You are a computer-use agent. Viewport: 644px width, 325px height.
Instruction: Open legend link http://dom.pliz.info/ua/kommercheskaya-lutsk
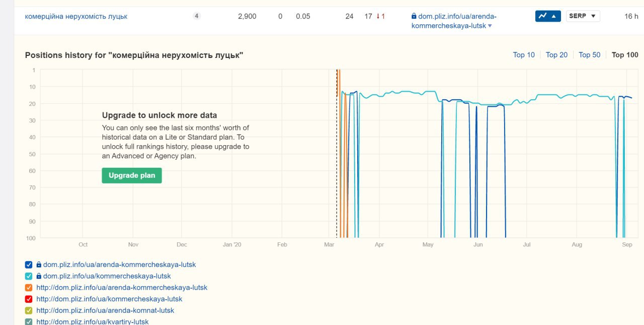[109, 299]
